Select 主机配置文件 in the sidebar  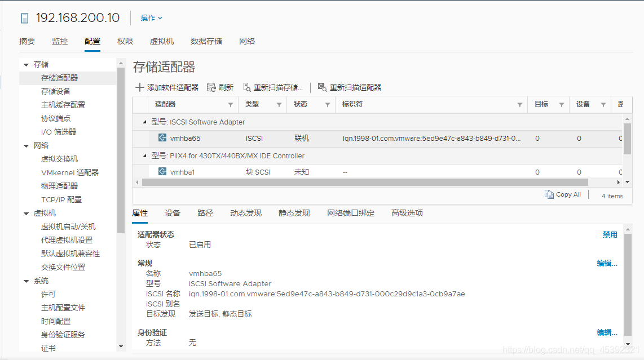[63, 308]
